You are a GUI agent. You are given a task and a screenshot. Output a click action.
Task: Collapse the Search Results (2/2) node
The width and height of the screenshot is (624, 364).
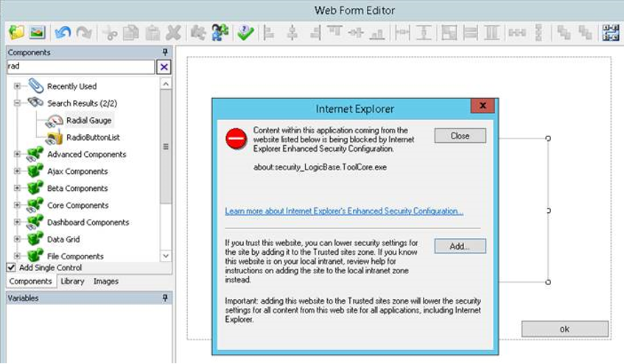(x=17, y=103)
